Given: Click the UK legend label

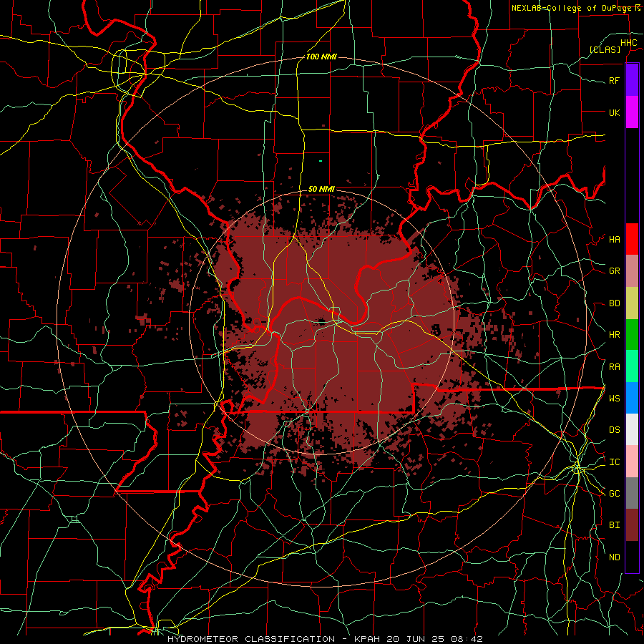Looking at the screenshot, I should point(615,112).
